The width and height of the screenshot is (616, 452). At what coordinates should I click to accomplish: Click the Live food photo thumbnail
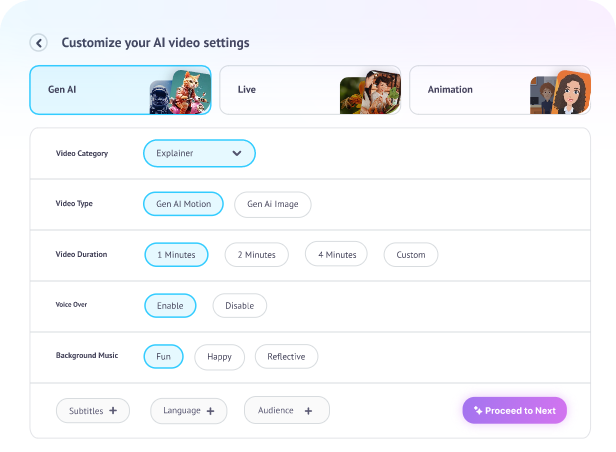[x=370, y=92]
